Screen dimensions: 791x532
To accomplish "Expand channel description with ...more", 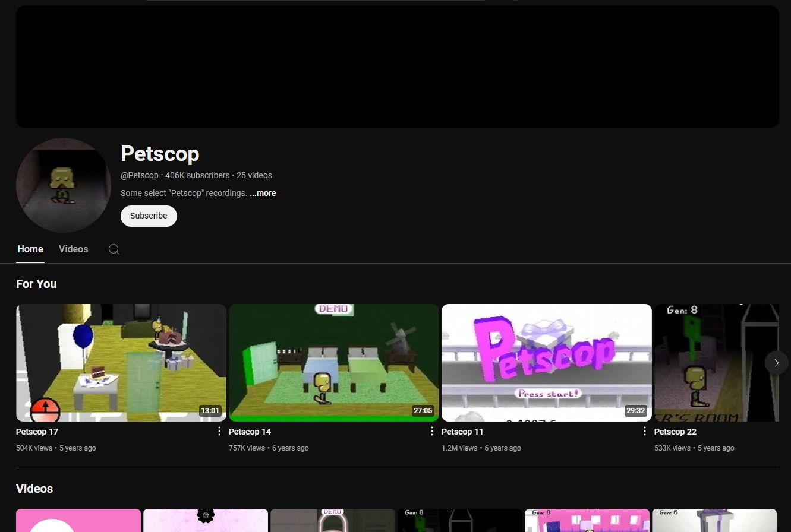I will point(263,193).
